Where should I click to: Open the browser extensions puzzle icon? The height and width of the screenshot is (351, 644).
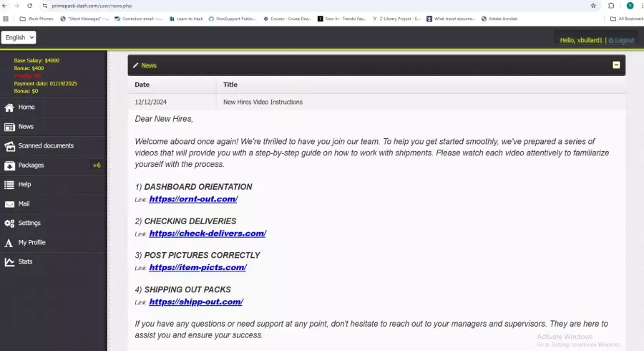tap(611, 6)
